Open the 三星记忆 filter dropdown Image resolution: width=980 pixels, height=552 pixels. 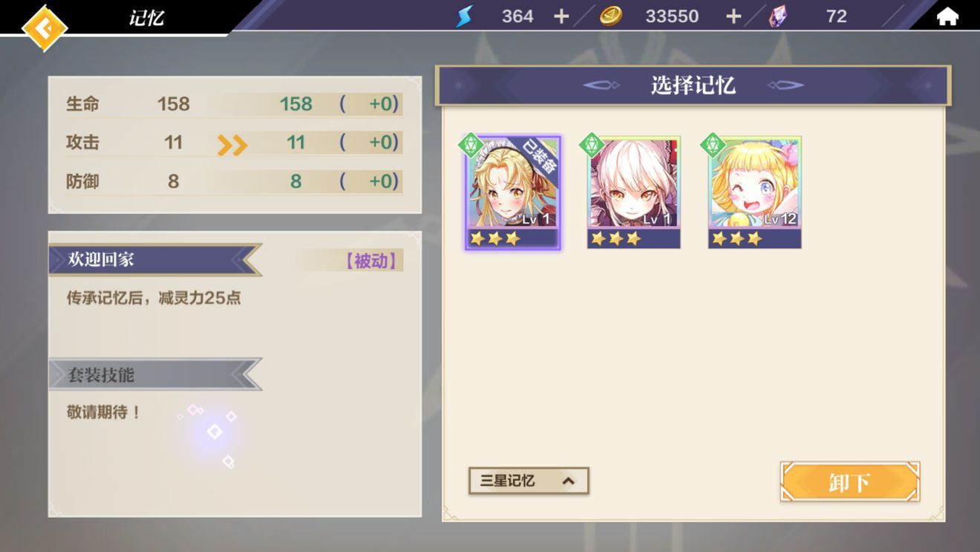point(529,481)
